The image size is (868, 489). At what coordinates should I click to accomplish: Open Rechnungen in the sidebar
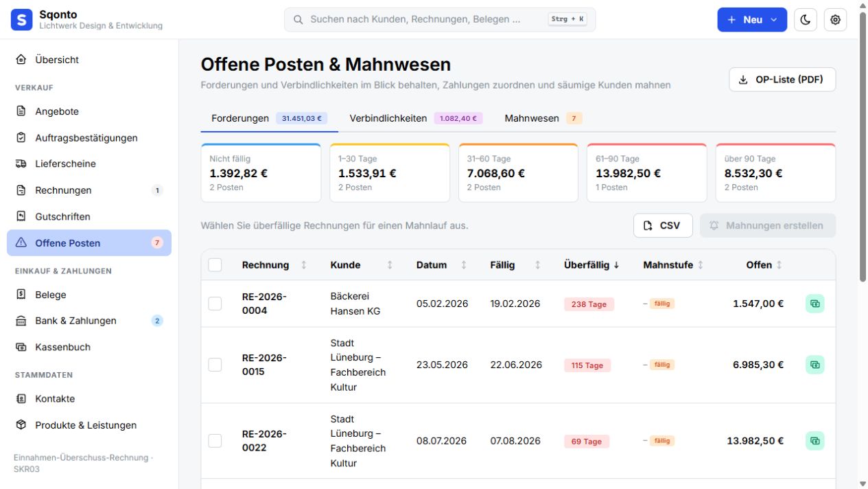(x=89, y=190)
